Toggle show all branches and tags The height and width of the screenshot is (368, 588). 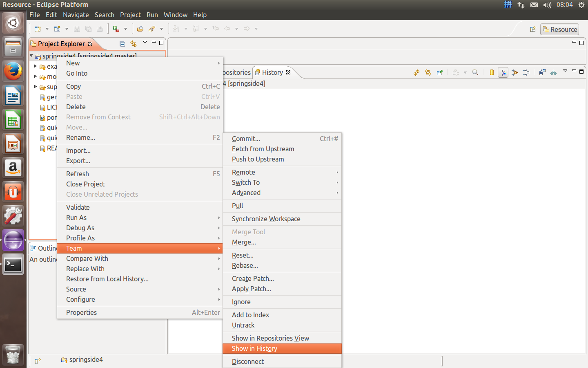click(554, 72)
